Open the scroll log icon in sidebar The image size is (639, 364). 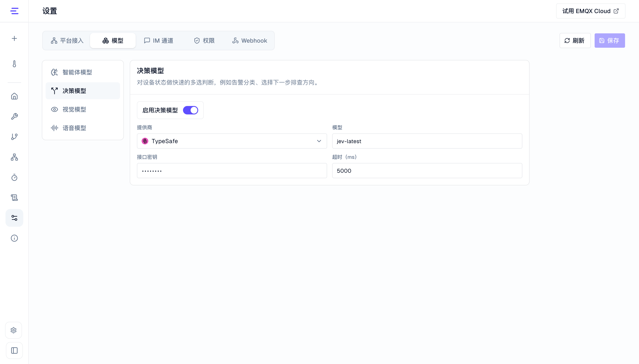point(14,198)
